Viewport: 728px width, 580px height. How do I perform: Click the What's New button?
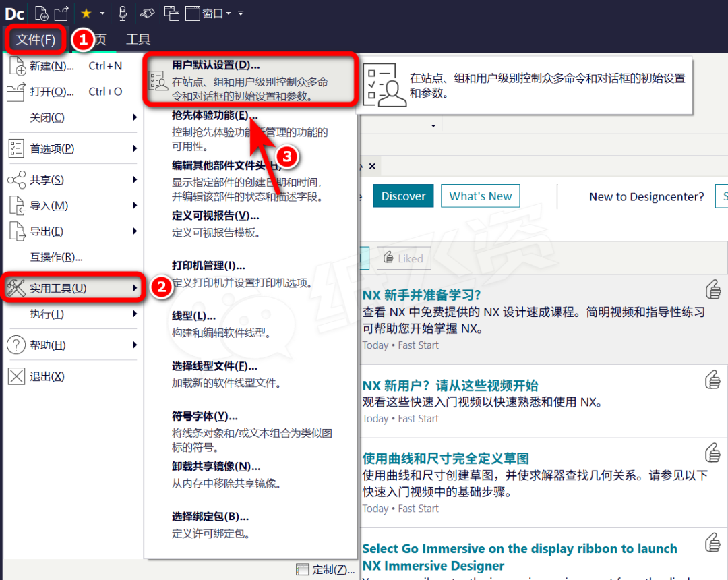[x=481, y=196]
